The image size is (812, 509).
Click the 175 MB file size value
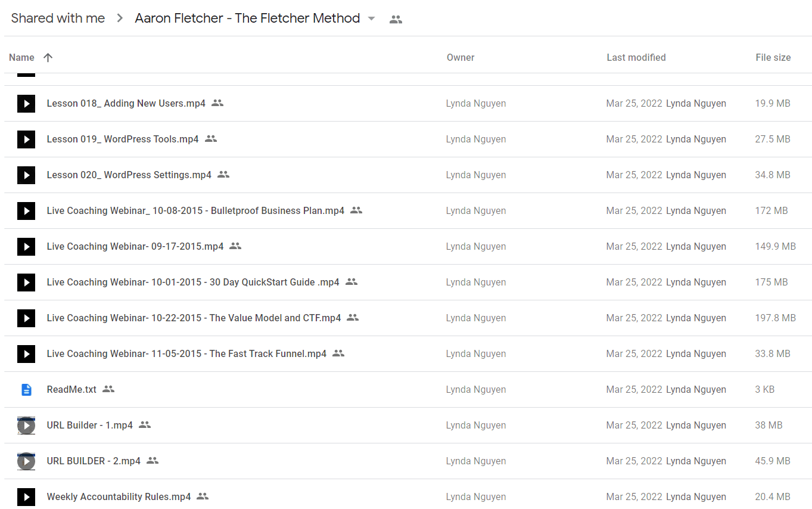(x=771, y=283)
